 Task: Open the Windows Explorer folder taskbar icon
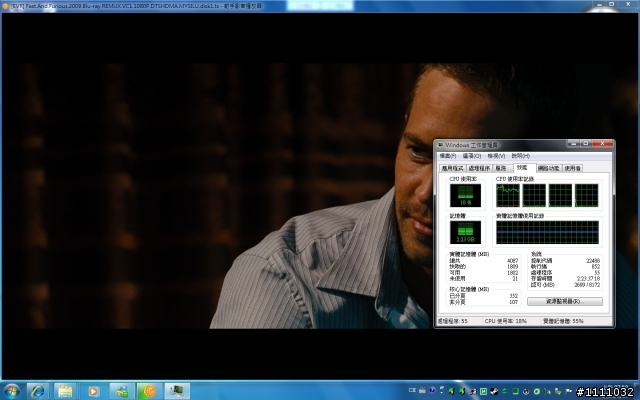click(x=64, y=391)
